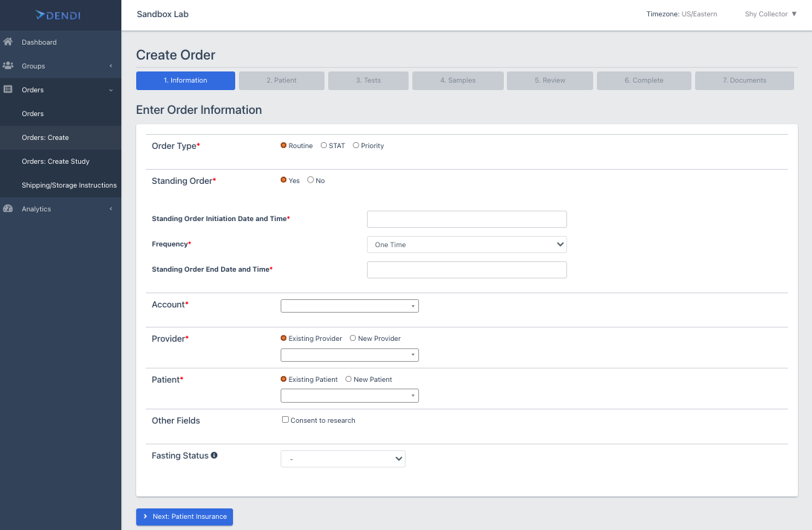This screenshot has width=812, height=530.
Task: Click the Order Type label
Action: tap(176, 146)
